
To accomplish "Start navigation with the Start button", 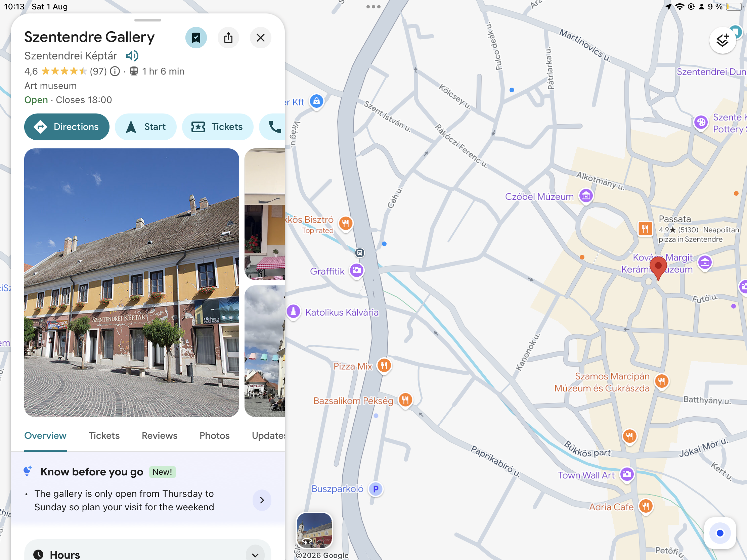I will point(145,127).
